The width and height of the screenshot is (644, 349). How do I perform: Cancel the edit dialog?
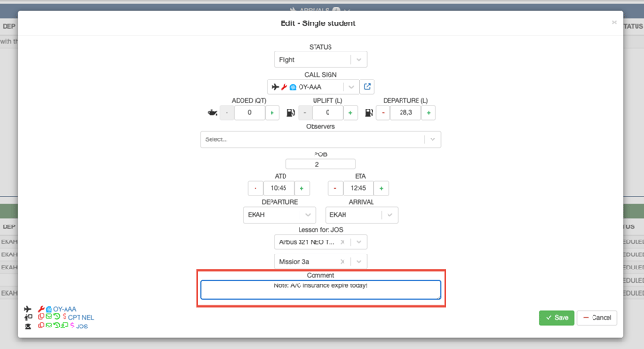[x=597, y=317]
